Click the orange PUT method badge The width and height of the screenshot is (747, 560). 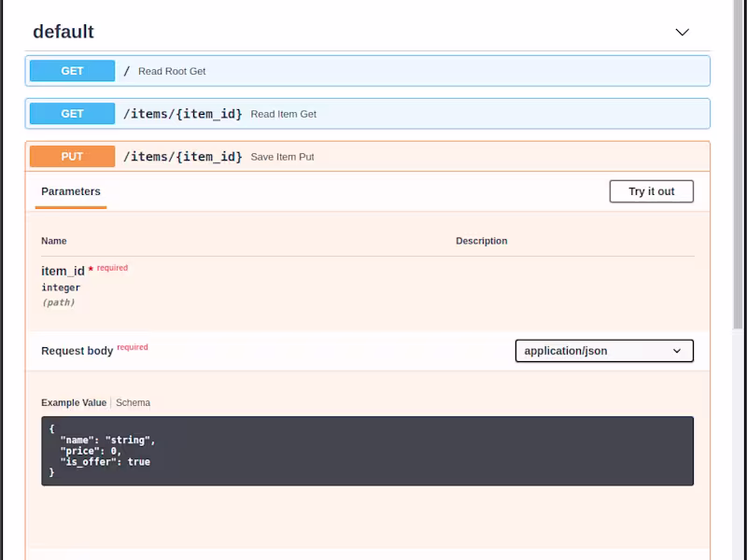(x=72, y=157)
